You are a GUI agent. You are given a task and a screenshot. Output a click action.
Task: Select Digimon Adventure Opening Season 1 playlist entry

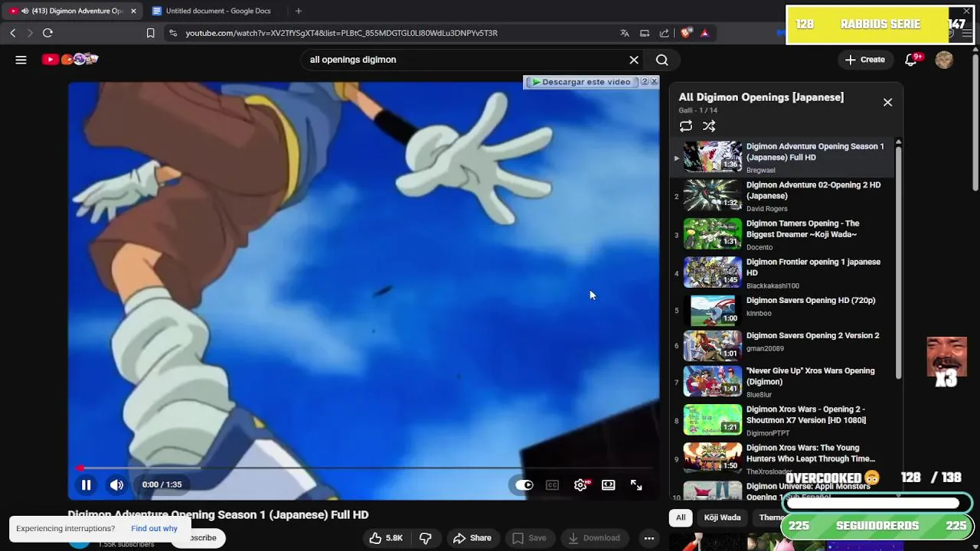pyautogui.click(x=782, y=158)
